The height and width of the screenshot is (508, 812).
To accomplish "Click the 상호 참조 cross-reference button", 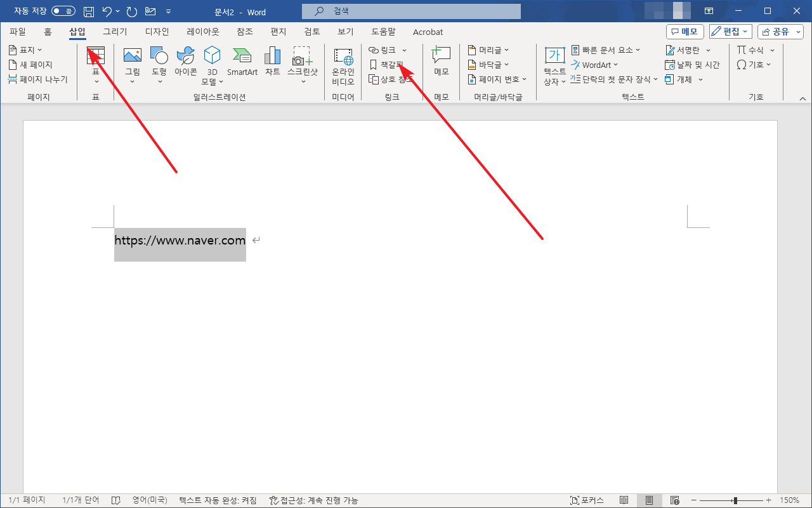I will point(390,79).
